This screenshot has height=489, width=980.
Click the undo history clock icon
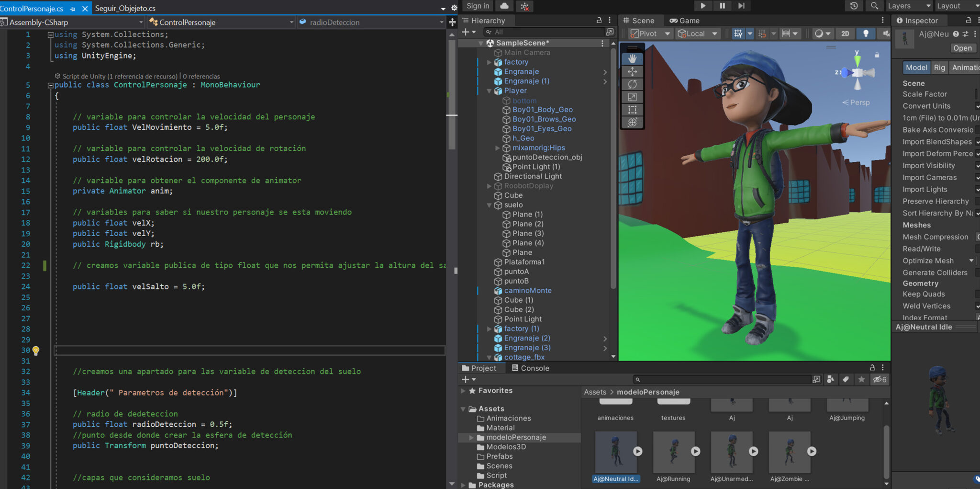[x=854, y=6]
